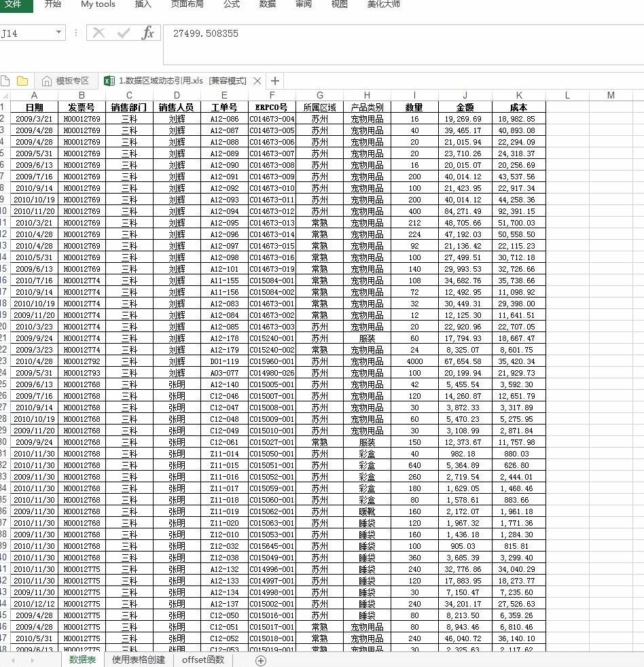Select cell containing 暖靴
This screenshot has height=667, width=644.
click(367, 511)
